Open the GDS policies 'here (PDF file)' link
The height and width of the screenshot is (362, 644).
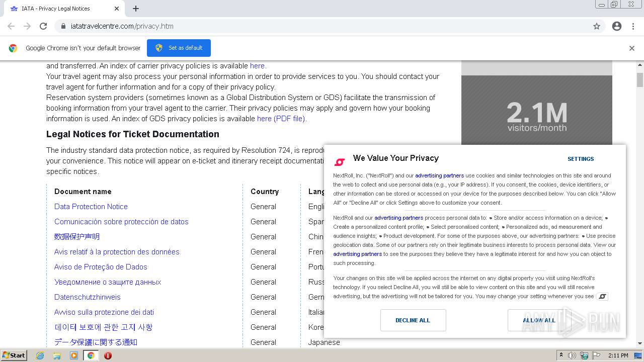click(x=282, y=119)
